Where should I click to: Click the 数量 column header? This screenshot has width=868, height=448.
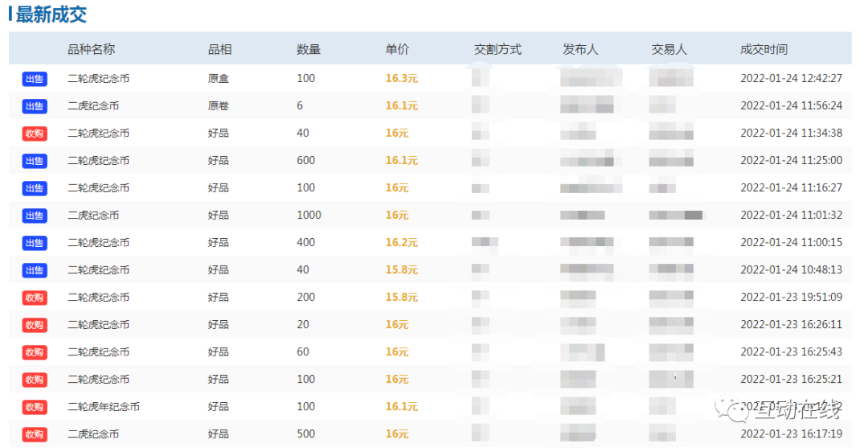tap(309, 49)
